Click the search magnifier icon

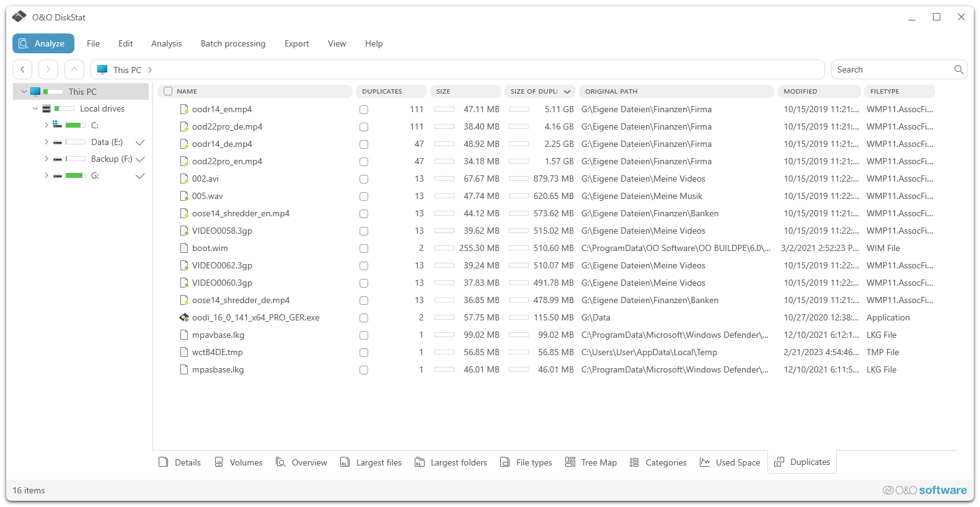[958, 69]
